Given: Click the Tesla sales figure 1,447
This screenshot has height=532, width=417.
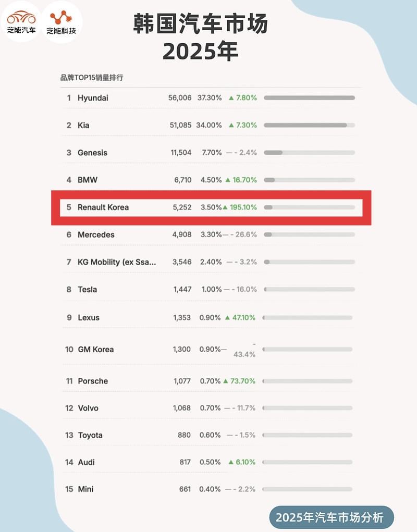Looking at the screenshot, I should 182,289.
